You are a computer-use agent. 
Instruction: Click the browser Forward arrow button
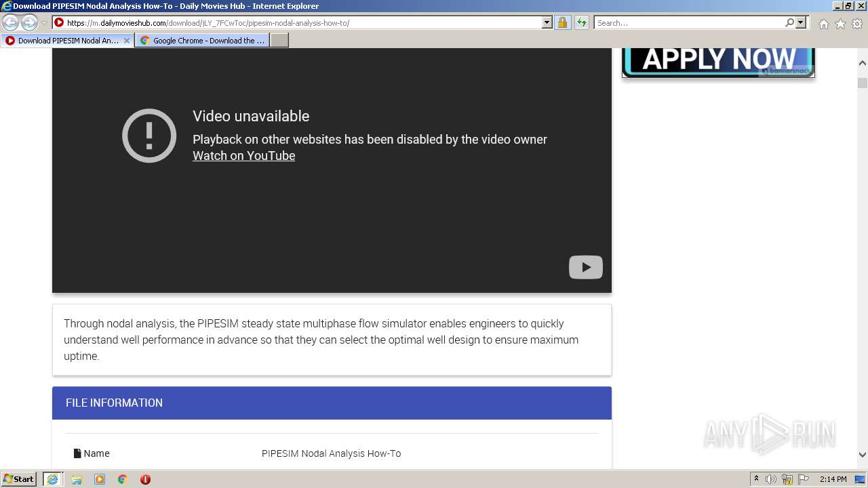point(29,23)
